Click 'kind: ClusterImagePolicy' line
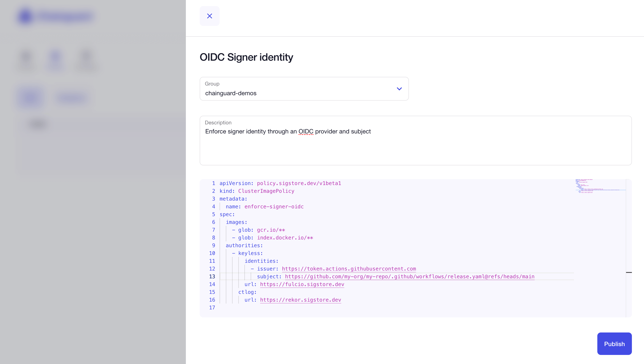 [257, 191]
